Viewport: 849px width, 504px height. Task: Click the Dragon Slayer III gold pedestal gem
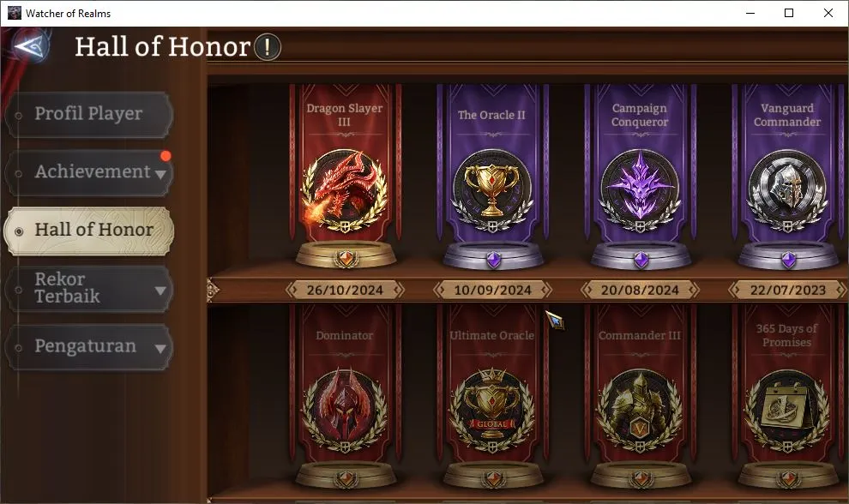345,258
